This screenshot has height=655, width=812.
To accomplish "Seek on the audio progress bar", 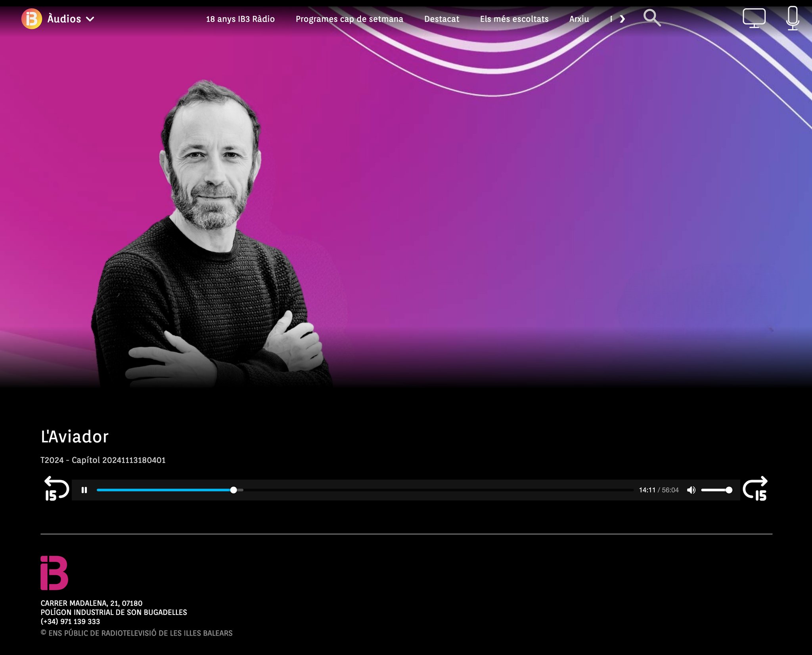I will click(365, 490).
